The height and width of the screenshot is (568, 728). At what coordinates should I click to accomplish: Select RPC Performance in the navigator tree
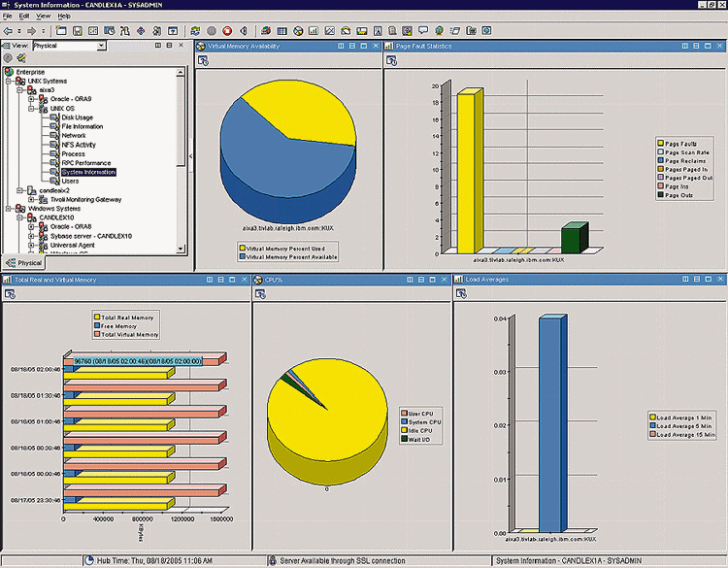click(x=85, y=163)
